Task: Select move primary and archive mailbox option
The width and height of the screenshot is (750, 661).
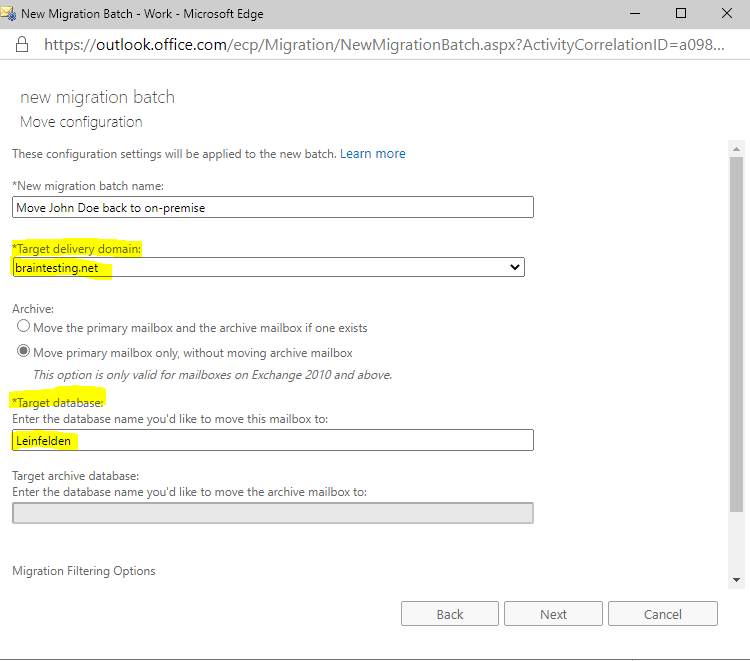Action: [23, 326]
